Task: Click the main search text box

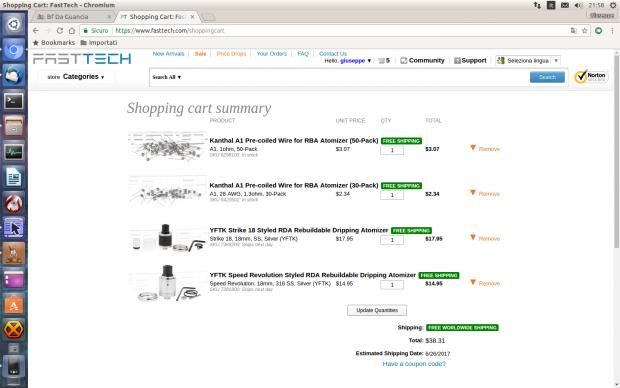Action: pyautogui.click(x=355, y=77)
